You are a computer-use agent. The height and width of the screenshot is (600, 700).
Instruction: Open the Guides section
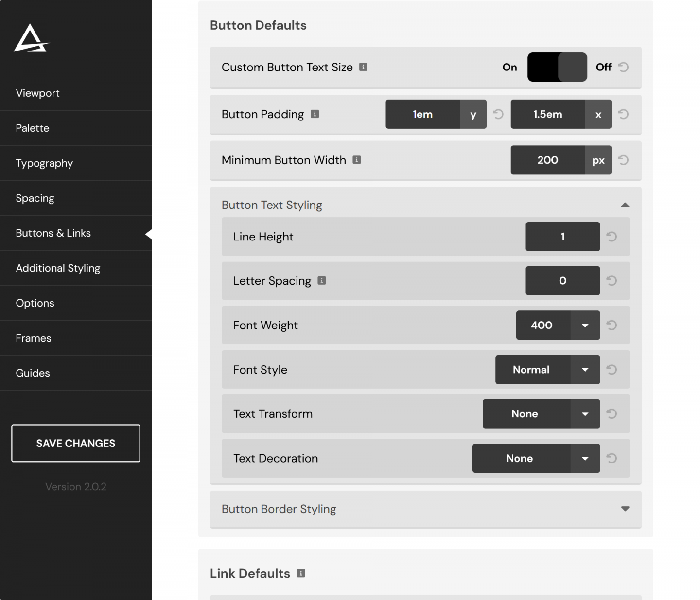click(x=76, y=373)
